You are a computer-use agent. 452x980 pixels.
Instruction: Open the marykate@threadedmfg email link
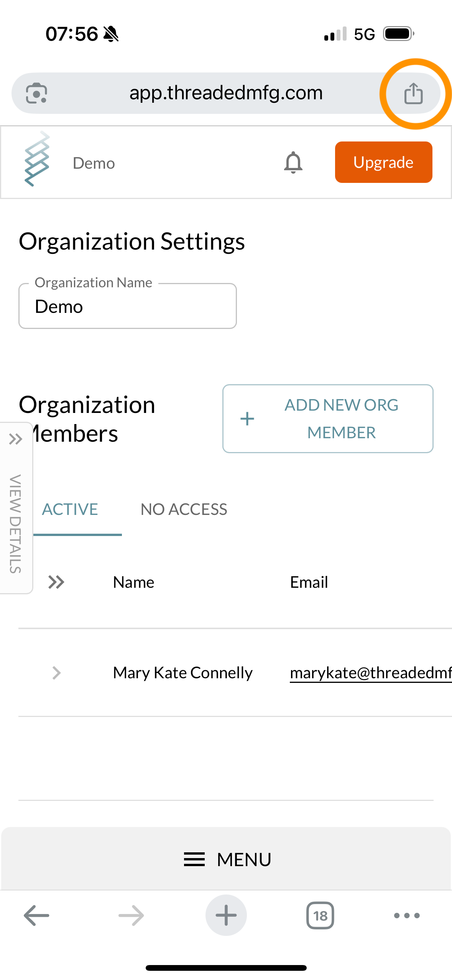pos(370,673)
